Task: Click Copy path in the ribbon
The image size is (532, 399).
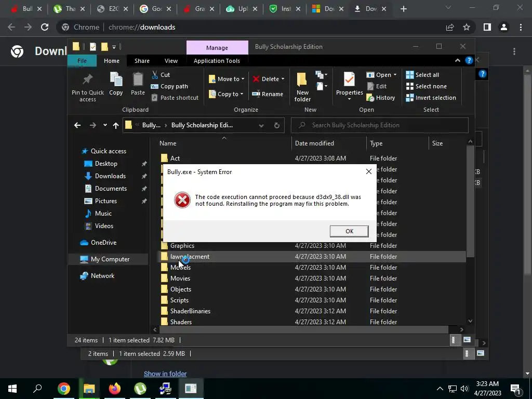Action: click(x=169, y=86)
